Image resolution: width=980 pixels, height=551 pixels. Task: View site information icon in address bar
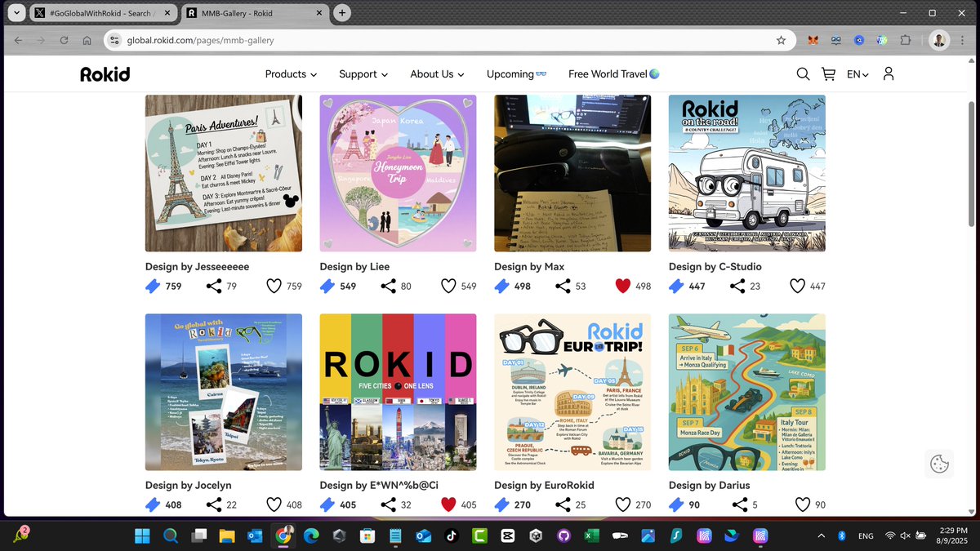(115, 40)
